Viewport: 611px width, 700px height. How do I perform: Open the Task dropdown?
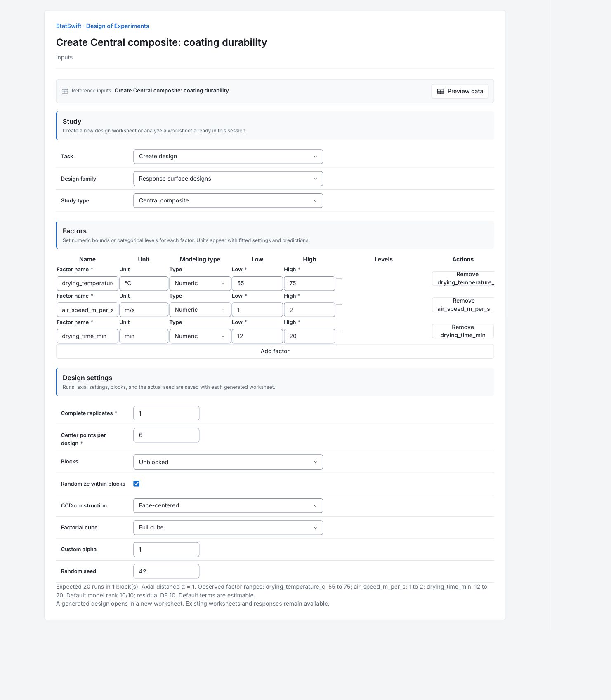pos(228,157)
